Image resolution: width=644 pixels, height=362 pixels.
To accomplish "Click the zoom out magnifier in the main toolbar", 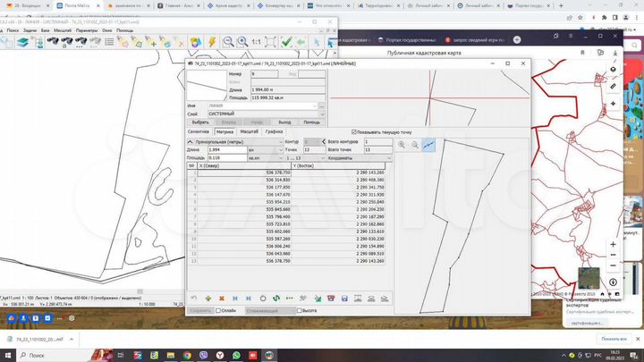I will tap(228, 42).
